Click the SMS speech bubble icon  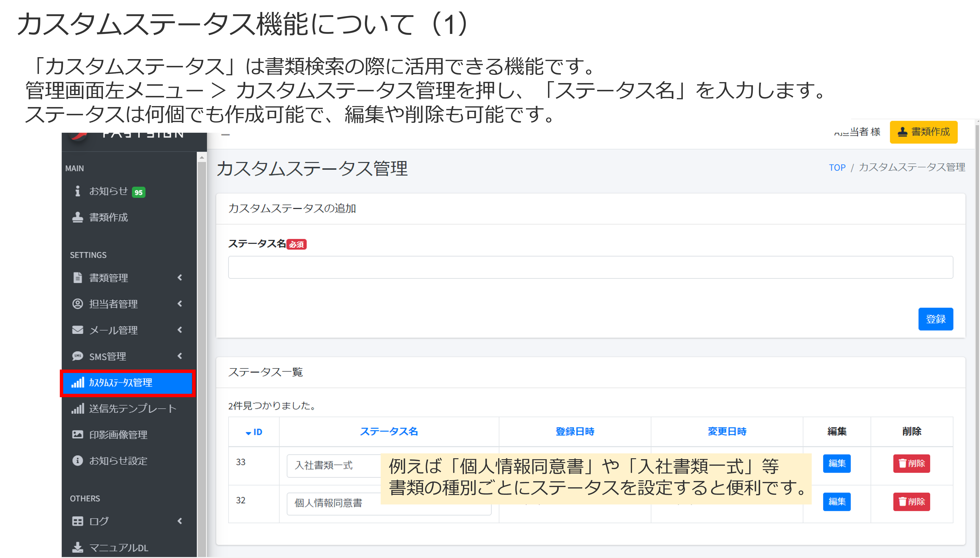(x=77, y=356)
